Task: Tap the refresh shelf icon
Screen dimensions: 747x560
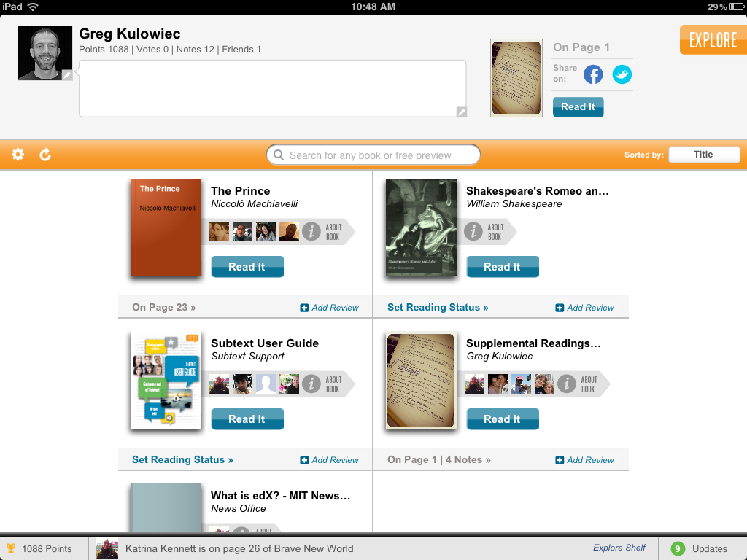Action: 45,155
